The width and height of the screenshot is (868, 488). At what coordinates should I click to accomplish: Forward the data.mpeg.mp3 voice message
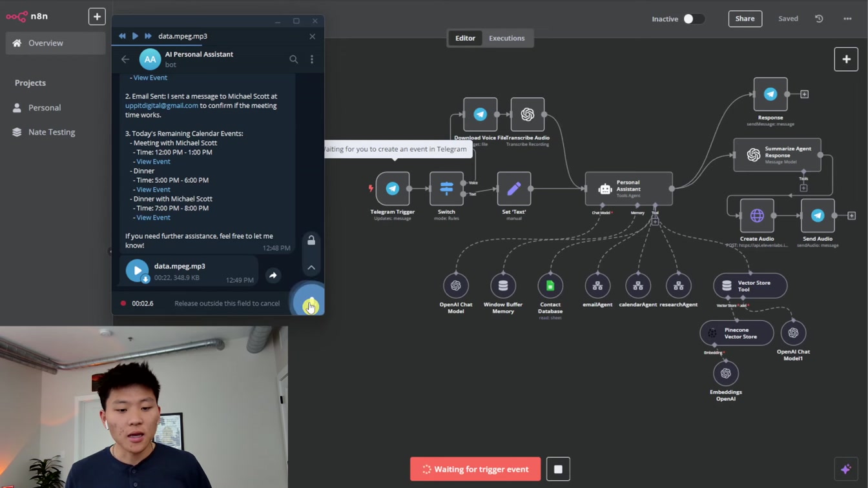(x=273, y=276)
